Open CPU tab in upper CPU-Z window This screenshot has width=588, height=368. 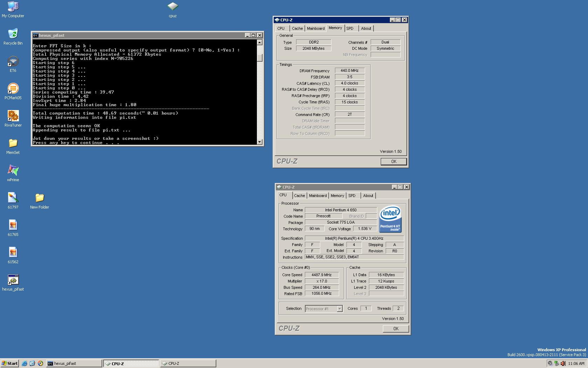pos(281,28)
